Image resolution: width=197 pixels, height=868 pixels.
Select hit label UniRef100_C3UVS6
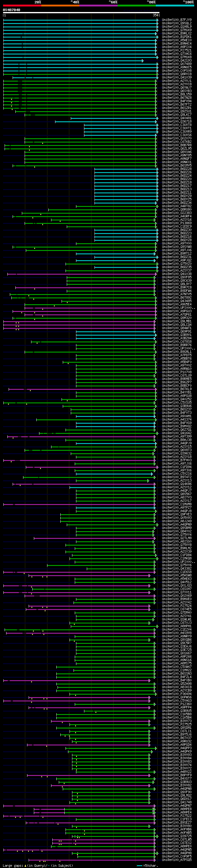pos(176,135)
